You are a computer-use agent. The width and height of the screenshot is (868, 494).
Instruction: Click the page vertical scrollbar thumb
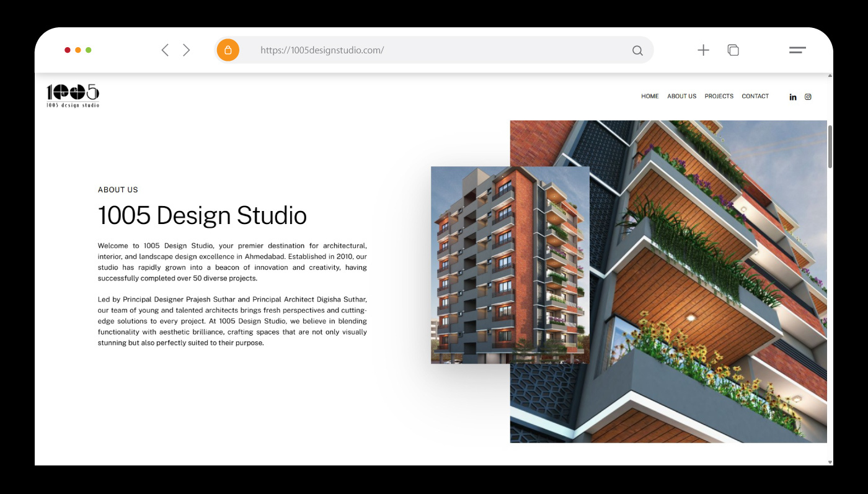tap(830, 146)
